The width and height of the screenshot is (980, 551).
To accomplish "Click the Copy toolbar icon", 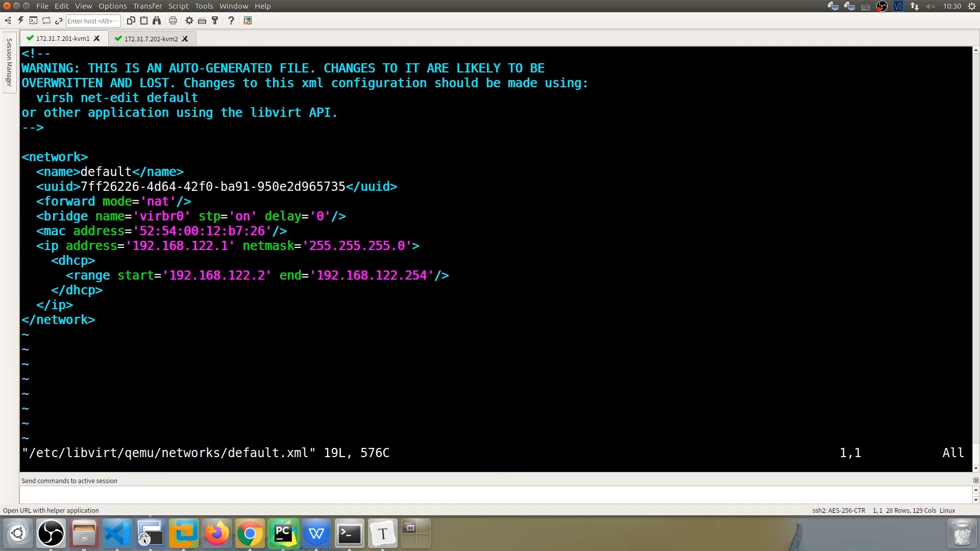I will coord(131,20).
